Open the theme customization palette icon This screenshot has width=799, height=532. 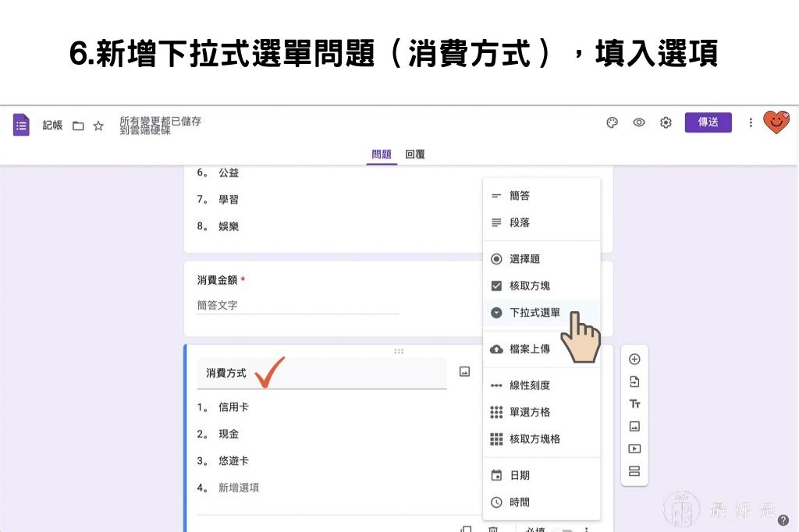[x=612, y=122]
